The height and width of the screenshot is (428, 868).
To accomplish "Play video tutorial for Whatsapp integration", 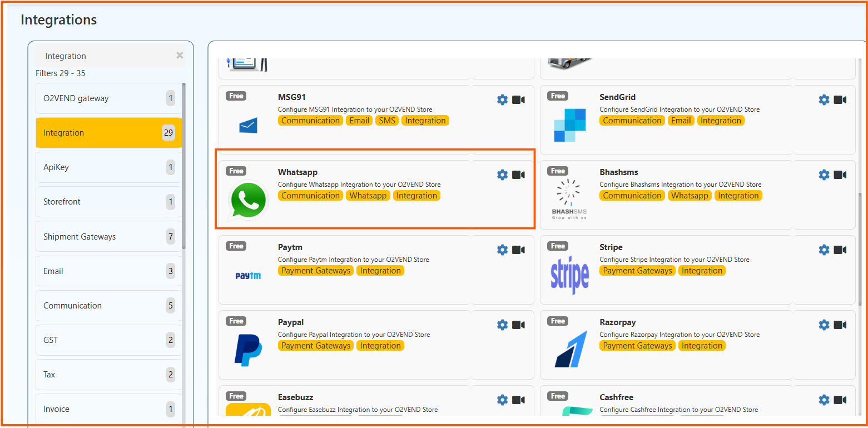I will pyautogui.click(x=518, y=175).
